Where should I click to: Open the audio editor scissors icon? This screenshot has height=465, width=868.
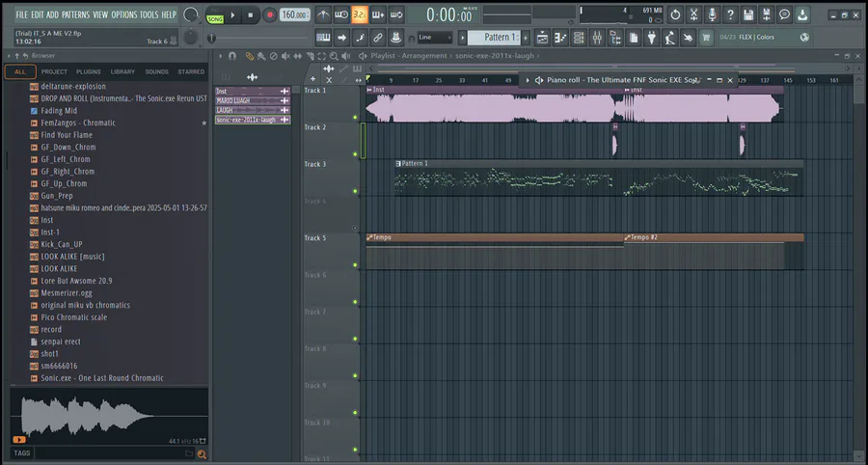(x=693, y=14)
